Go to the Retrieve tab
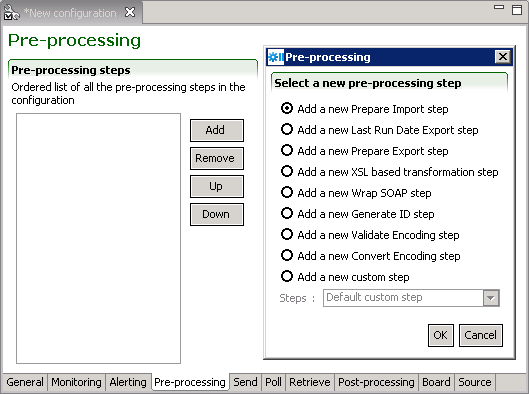Image resolution: width=529 pixels, height=394 pixels. coord(310,382)
